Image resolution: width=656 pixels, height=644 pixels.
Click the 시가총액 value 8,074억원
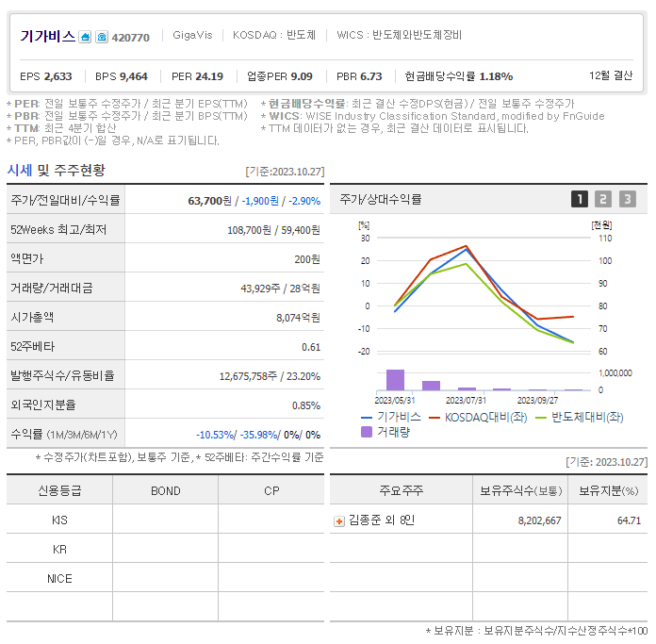pos(298,318)
